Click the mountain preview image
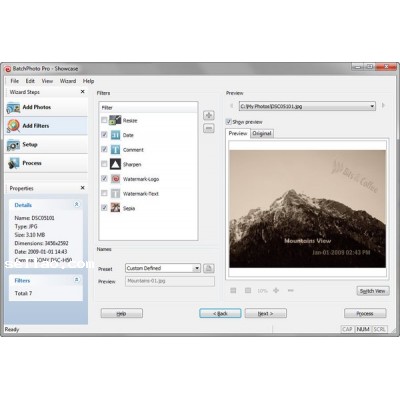The height and width of the screenshot is (400, 400). tap(307, 209)
